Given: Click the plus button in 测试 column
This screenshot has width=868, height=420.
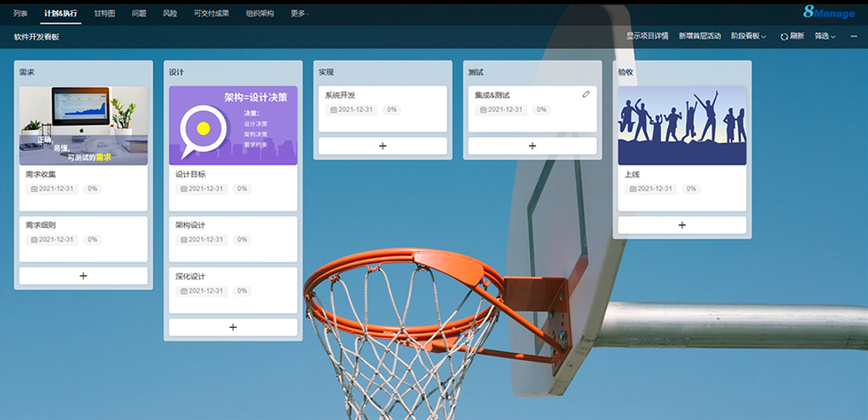Looking at the screenshot, I should (x=532, y=146).
